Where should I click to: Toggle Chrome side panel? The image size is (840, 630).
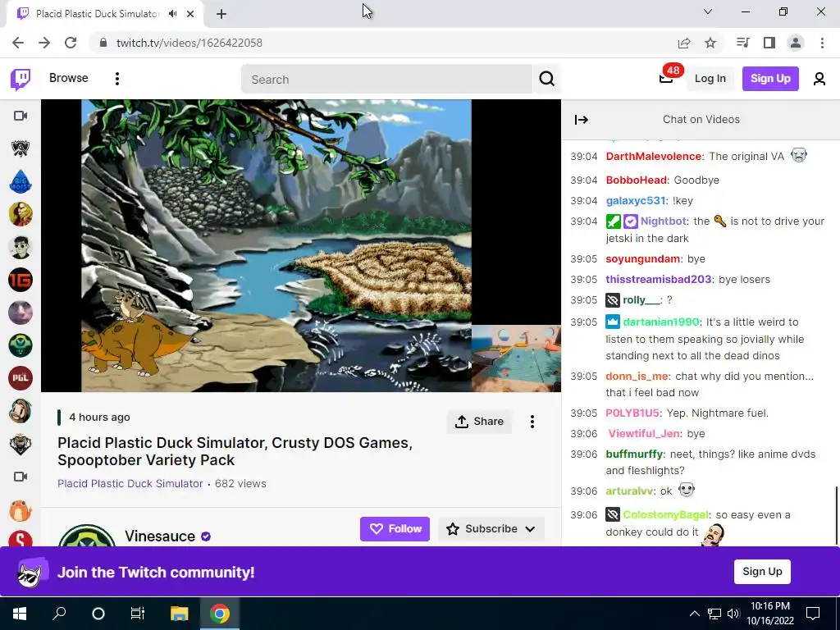click(x=769, y=43)
